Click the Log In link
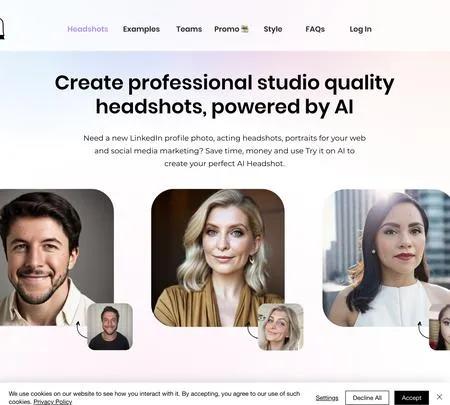This screenshot has height=405, width=450. (360, 29)
